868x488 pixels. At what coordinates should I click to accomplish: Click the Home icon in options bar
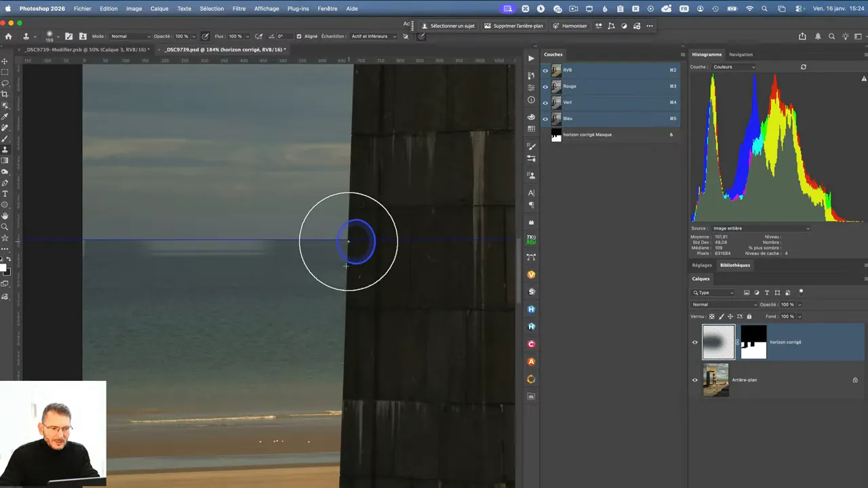(8, 37)
